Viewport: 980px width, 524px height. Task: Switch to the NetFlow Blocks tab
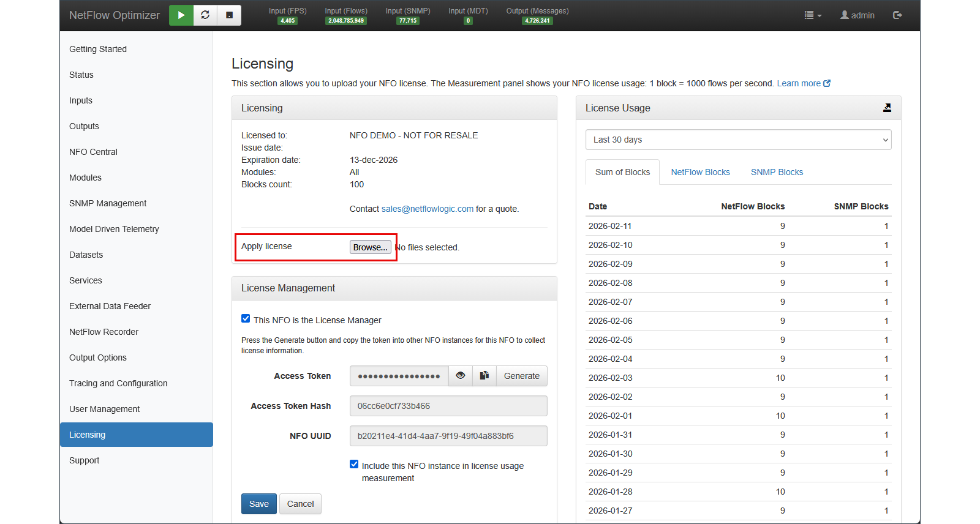click(x=700, y=172)
